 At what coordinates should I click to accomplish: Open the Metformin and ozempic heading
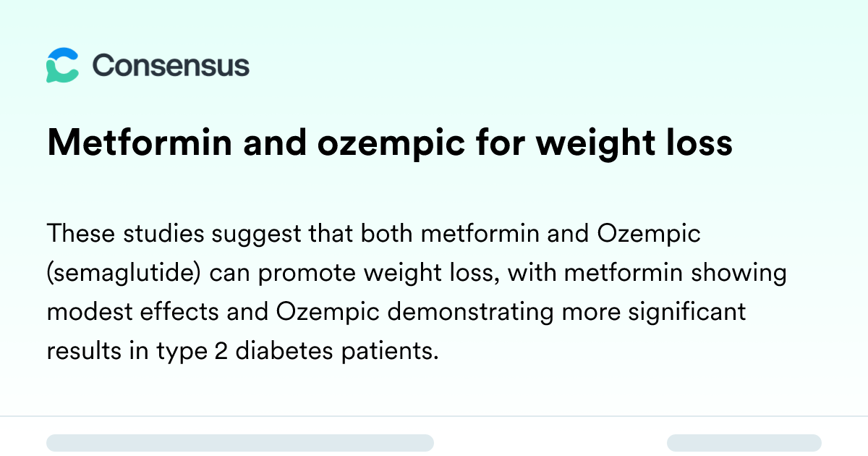click(x=390, y=143)
